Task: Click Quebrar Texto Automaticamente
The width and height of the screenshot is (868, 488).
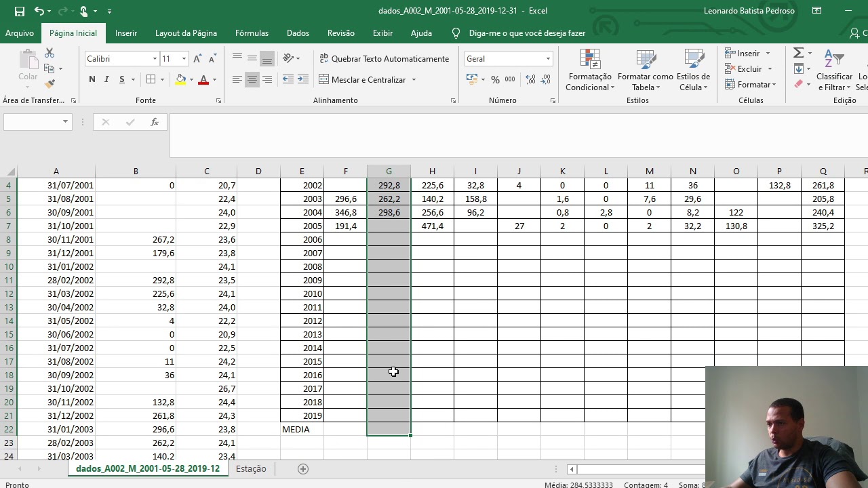Action: (x=384, y=59)
